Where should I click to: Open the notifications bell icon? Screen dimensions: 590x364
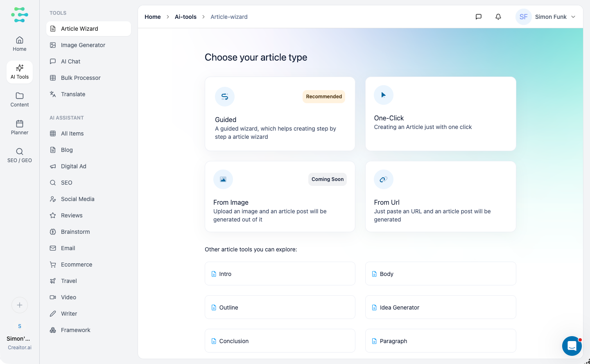(x=498, y=17)
